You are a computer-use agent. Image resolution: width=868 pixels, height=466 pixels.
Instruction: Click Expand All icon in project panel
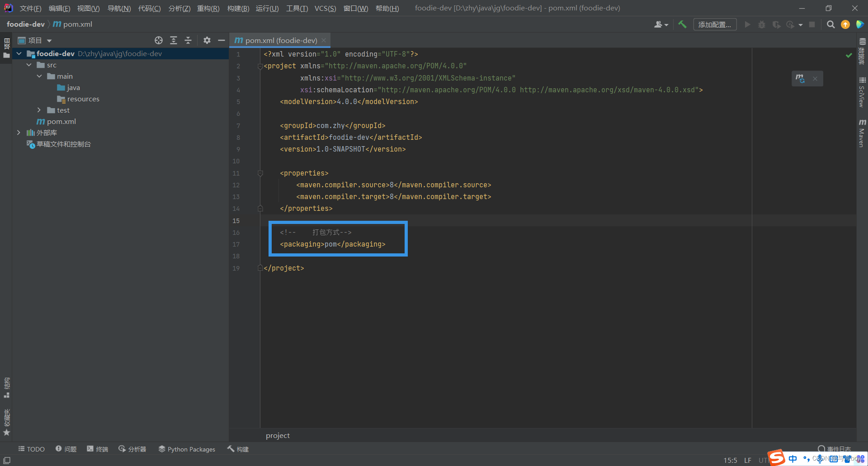coord(174,40)
